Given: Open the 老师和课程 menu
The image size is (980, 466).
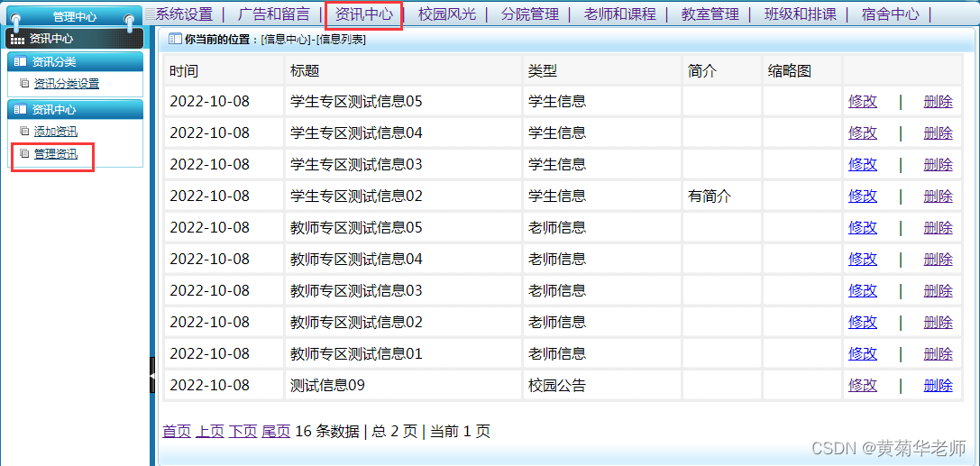Looking at the screenshot, I should (x=620, y=14).
